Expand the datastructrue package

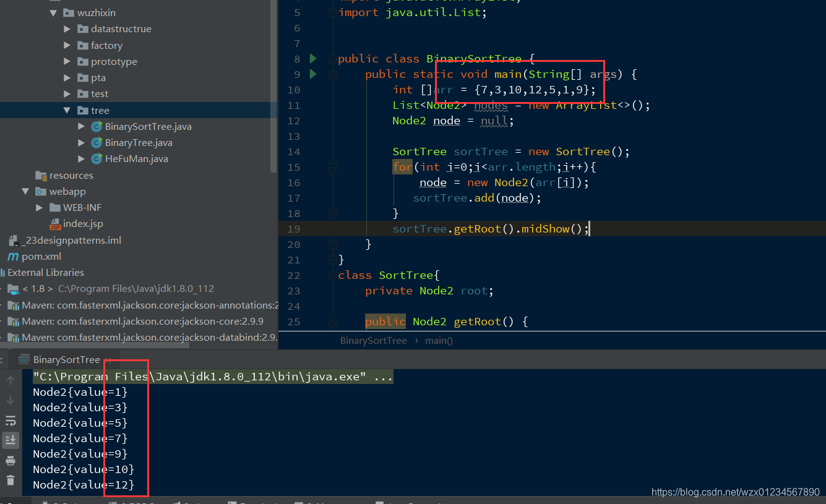tap(67, 29)
